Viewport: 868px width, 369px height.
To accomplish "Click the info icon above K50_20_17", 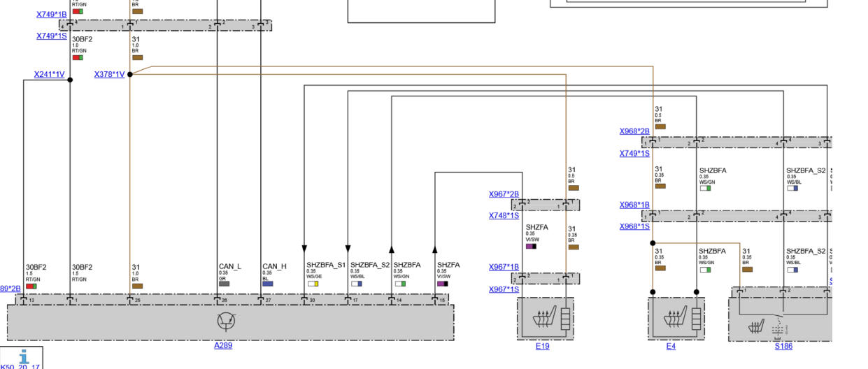I will 24,356.
